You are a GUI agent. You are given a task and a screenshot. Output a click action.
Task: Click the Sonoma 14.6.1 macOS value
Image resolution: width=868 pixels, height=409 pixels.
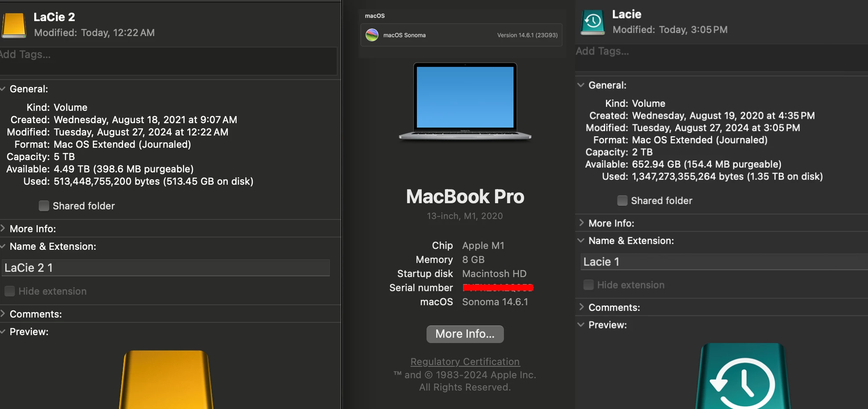click(495, 302)
